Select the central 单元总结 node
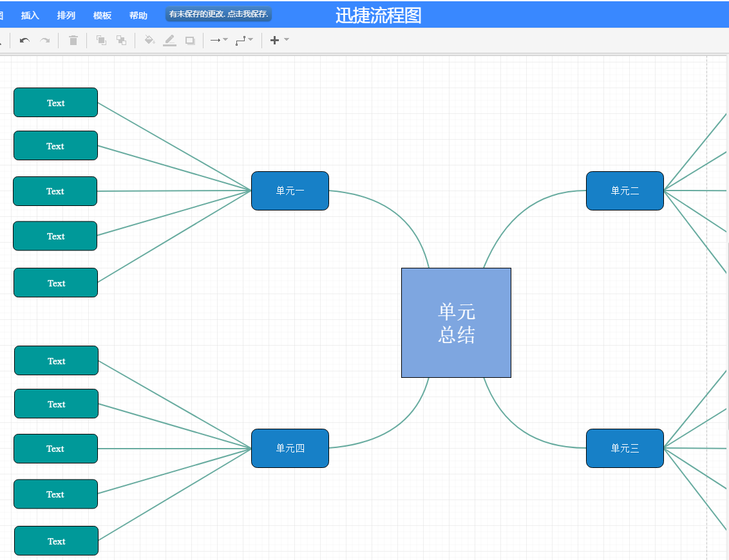 [x=456, y=323]
